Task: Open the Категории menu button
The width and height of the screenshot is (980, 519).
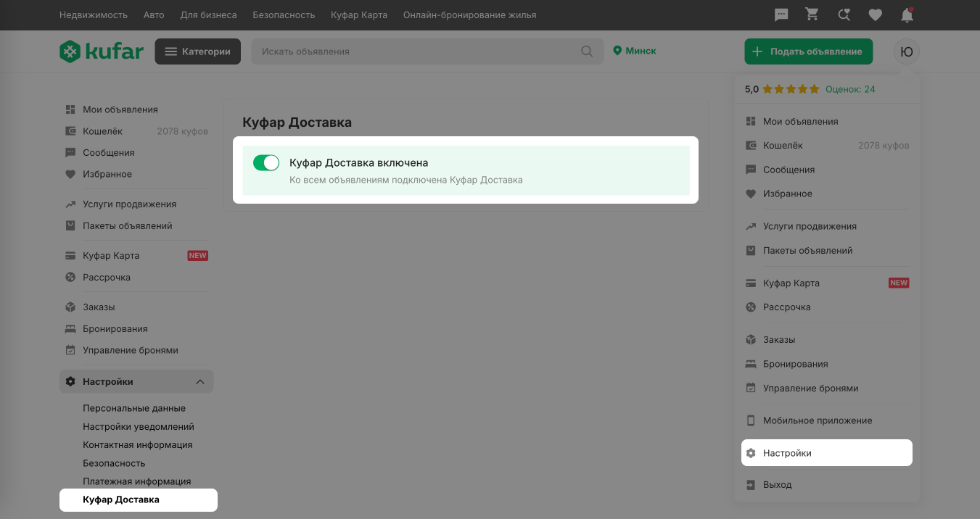Action: pyautogui.click(x=197, y=51)
